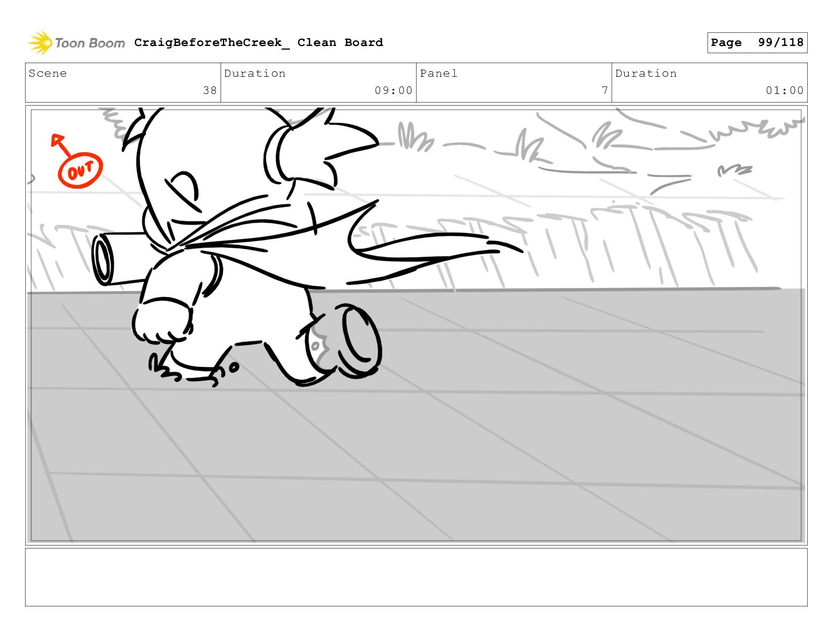Click the empty notes box below panel
This screenshot has height=644, width=834.
416,577
